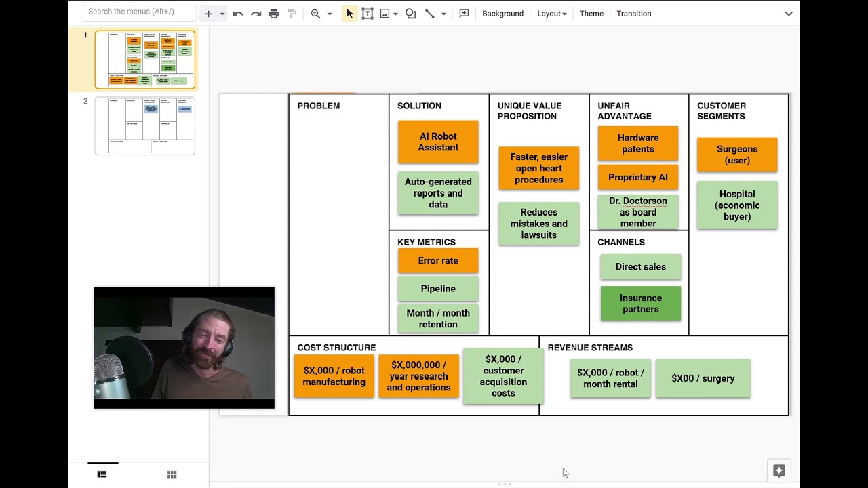Click the REVENUE STREAMS heading
The image size is (868, 488).
(x=590, y=348)
